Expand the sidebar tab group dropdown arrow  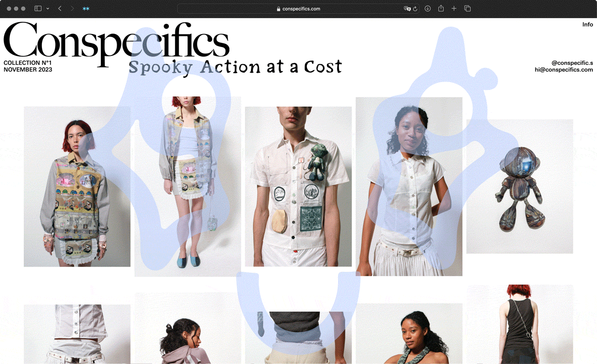tap(48, 9)
